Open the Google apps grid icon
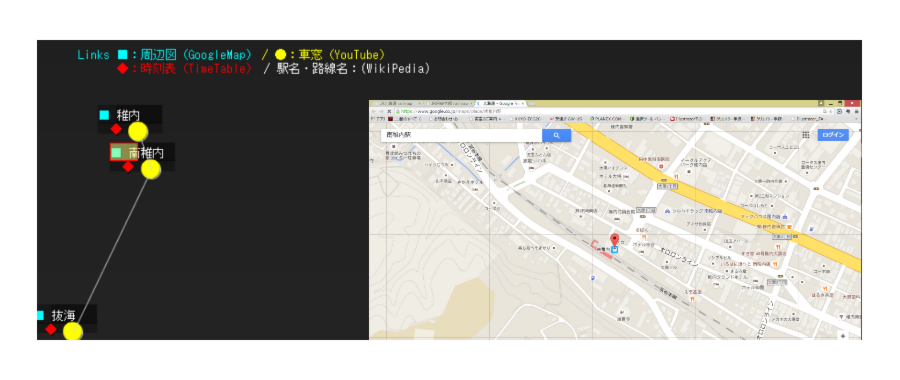900x380 pixels. pos(805,135)
